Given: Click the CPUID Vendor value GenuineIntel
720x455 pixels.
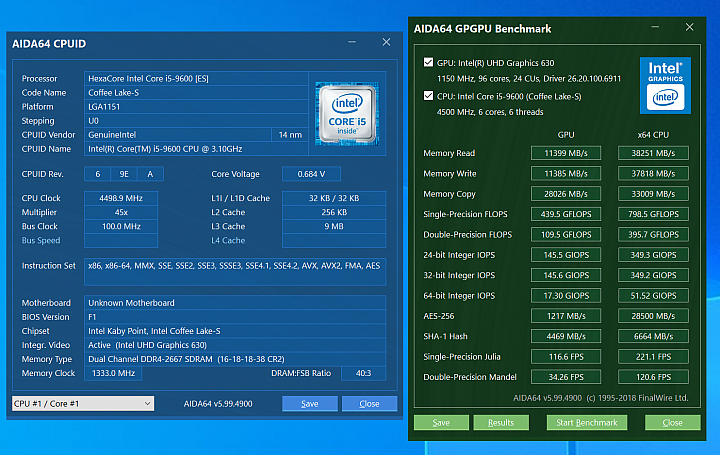Looking at the screenshot, I should [x=178, y=135].
